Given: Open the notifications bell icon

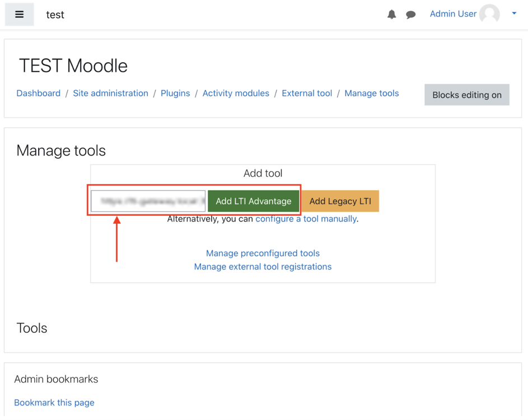Looking at the screenshot, I should (391, 15).
